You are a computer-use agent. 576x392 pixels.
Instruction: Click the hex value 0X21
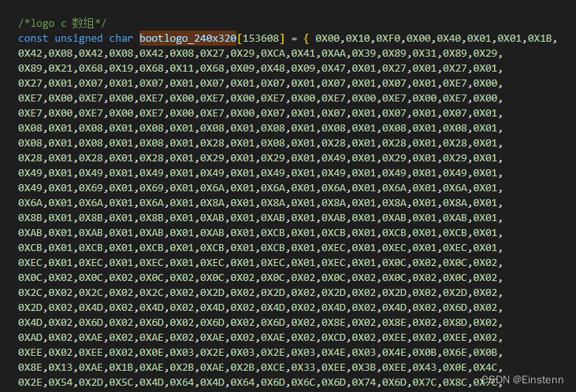coord(61,68)
